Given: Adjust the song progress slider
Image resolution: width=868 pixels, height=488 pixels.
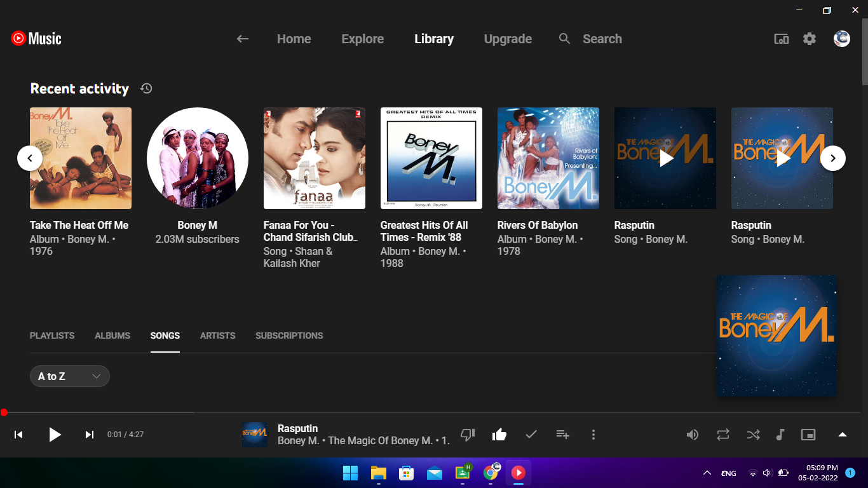Looking at the screenshot, I should [x=4, y=412].
